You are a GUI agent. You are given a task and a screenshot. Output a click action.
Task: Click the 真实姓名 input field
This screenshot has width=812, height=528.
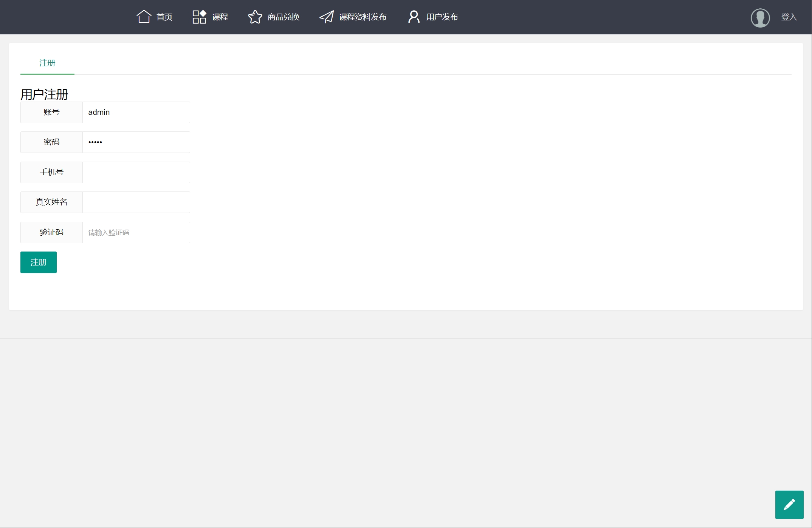pyautogui.click(x=136, y=202)
